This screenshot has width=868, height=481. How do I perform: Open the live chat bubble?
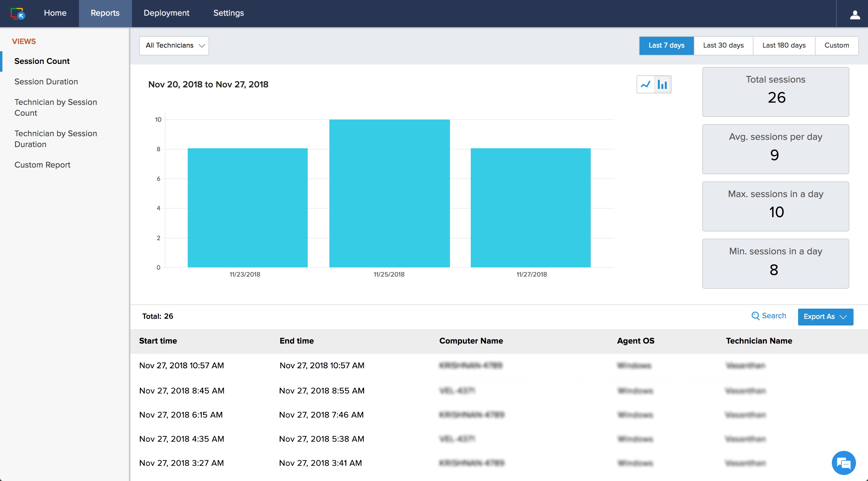tap(843, 463)
